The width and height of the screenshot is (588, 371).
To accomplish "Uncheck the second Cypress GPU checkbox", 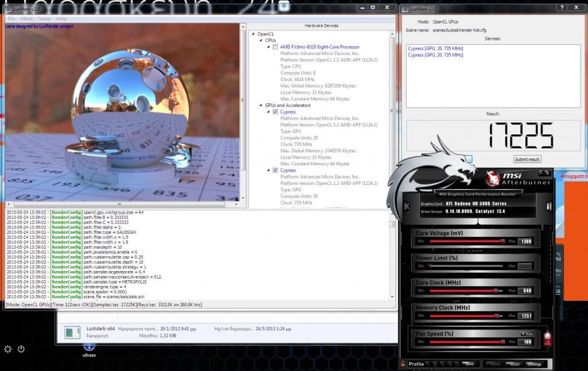I will click(275, 171).
